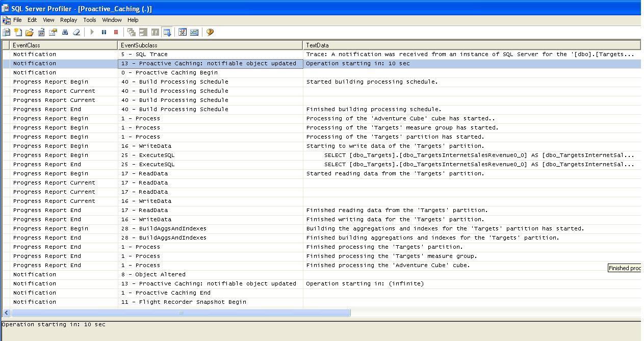
Task: Select '1 - Proactive Caching End' row
Action: pyautogui.click(x=321, y=293)
